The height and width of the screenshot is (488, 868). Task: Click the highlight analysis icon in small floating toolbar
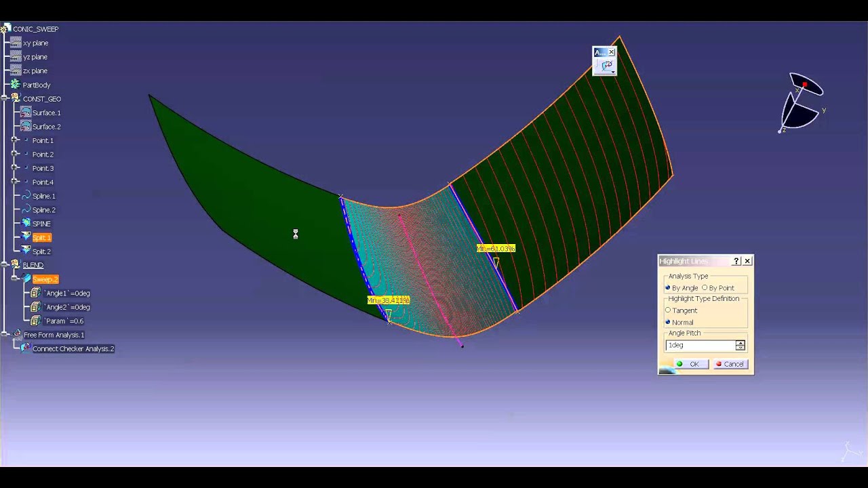(606, 66)
